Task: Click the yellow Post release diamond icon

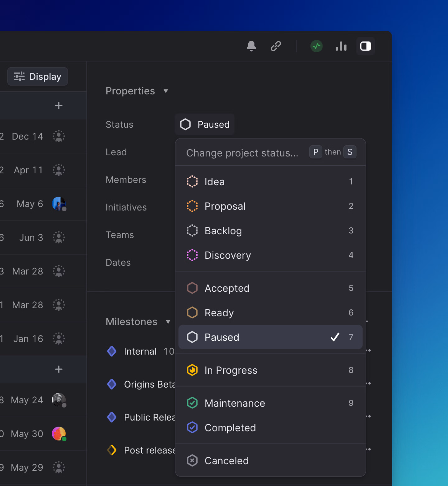Action: pos(112,450)
